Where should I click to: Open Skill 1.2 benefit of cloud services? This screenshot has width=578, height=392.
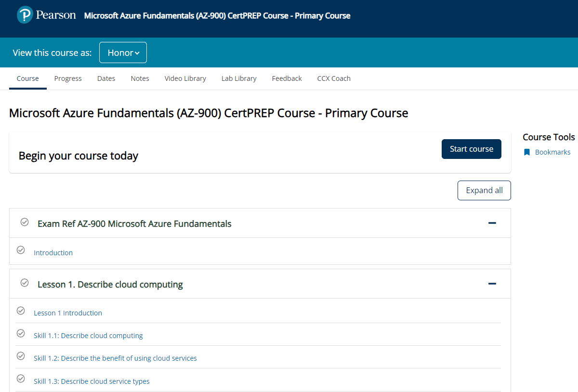tap(115, 358)
